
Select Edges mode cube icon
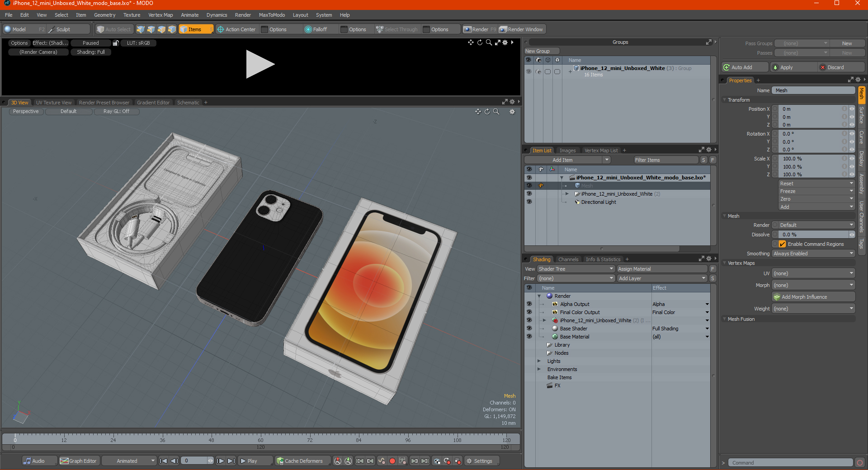[x=151, y=29]
